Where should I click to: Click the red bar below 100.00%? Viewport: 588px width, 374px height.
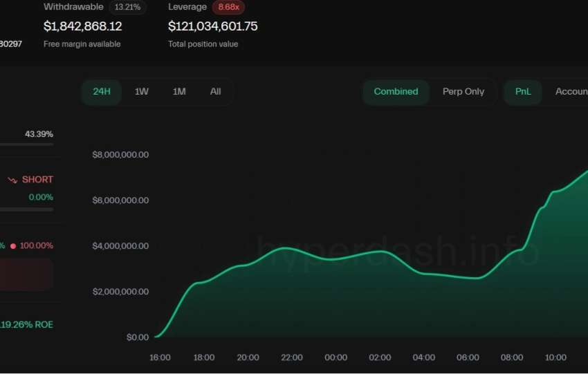pyautogui.click(x=26, y=274)
